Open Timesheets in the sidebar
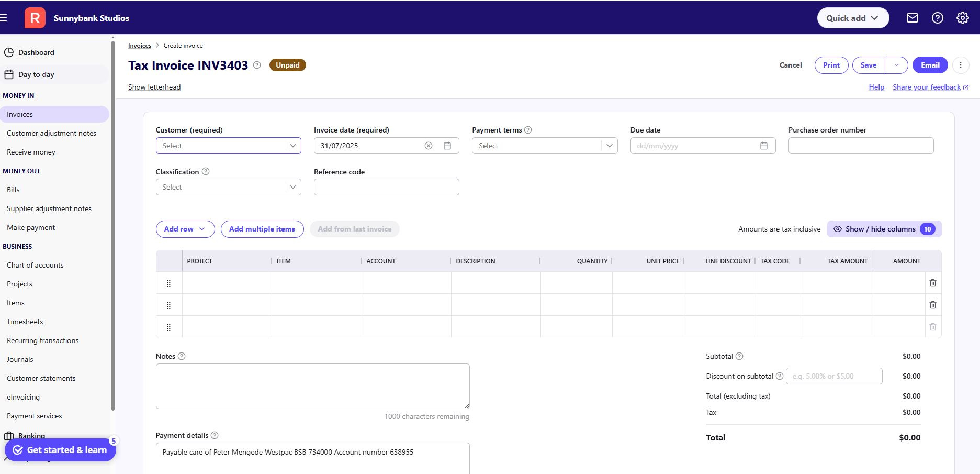This screenshot has height=474, width=980. point(25,322)
